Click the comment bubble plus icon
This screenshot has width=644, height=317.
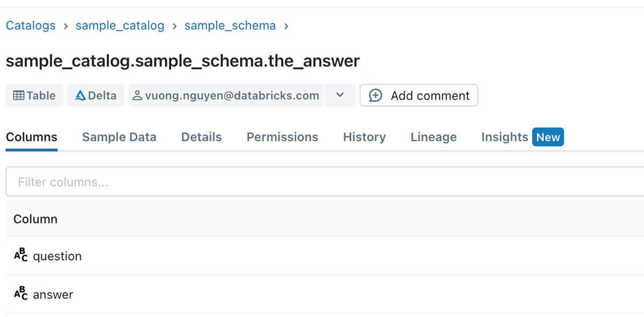tap(376, 96)
